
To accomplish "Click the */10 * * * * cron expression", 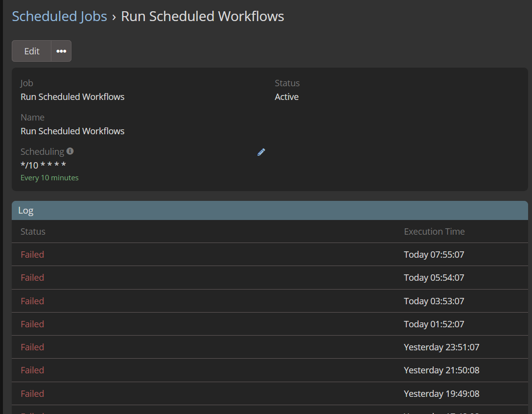I will pos(43,165).
